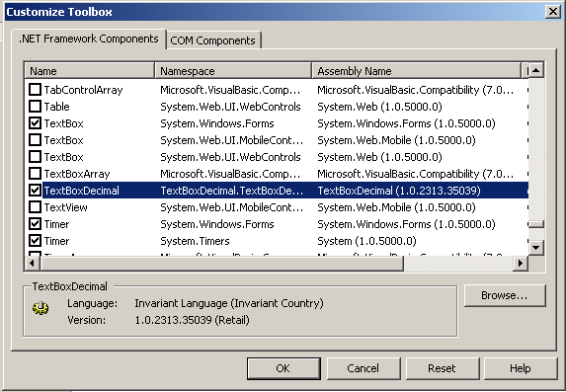Screen dimensions: 566x392
Task: Select the TextView row name
Action: tap(66, 207)
